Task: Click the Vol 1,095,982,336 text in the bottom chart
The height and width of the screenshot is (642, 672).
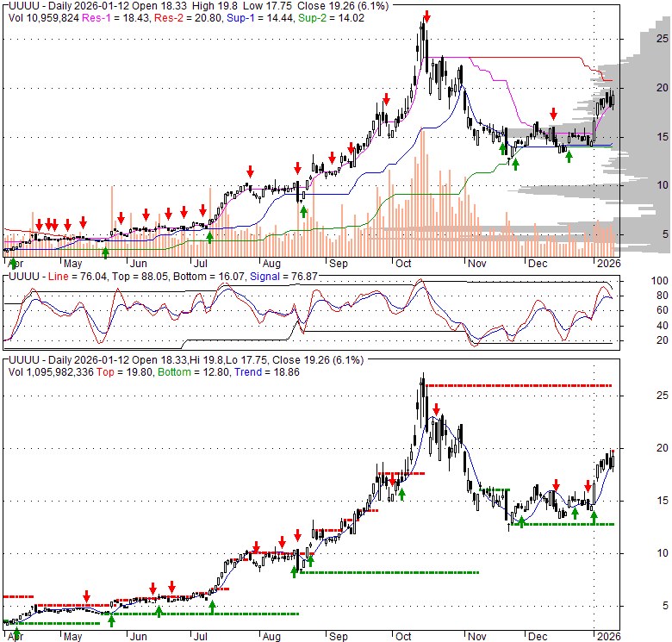Action: coord(51,372)
